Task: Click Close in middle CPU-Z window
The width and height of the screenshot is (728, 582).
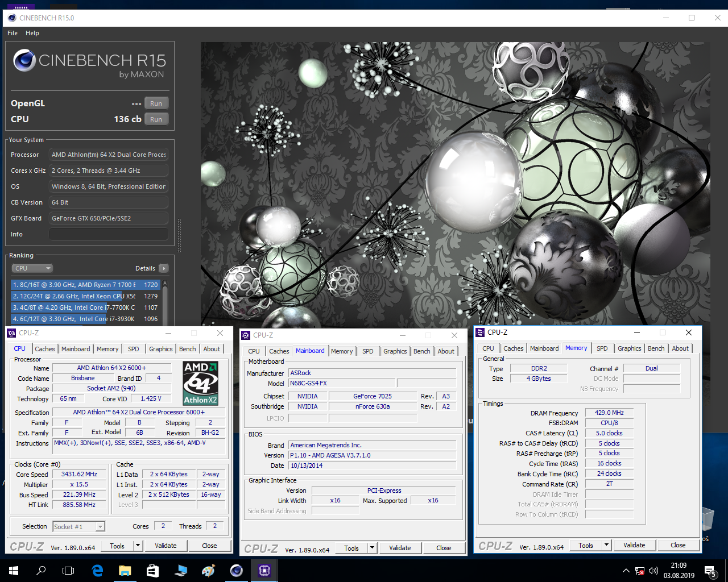Action: click(x=444, y=548)
